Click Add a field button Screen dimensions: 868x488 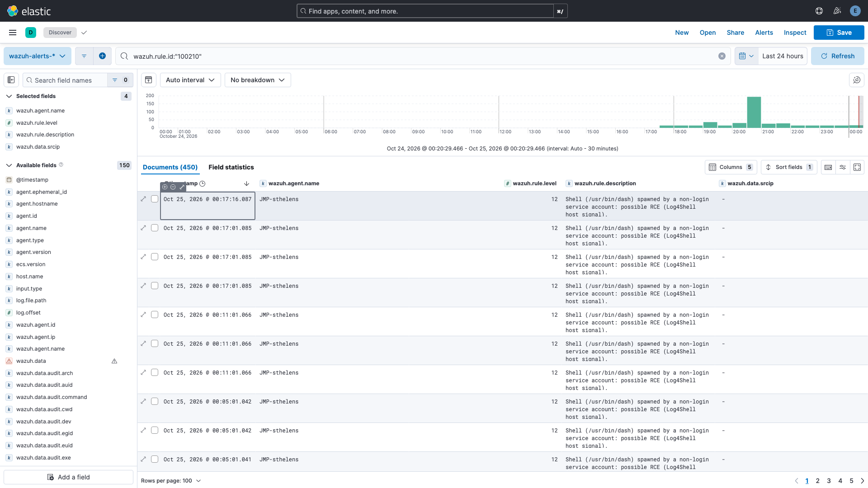pos(69,477)
